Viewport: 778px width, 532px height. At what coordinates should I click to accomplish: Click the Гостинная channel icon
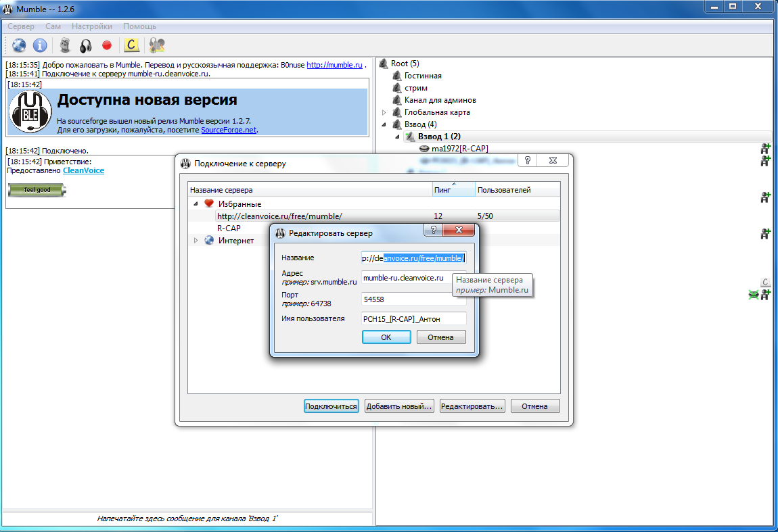(397, 75)
